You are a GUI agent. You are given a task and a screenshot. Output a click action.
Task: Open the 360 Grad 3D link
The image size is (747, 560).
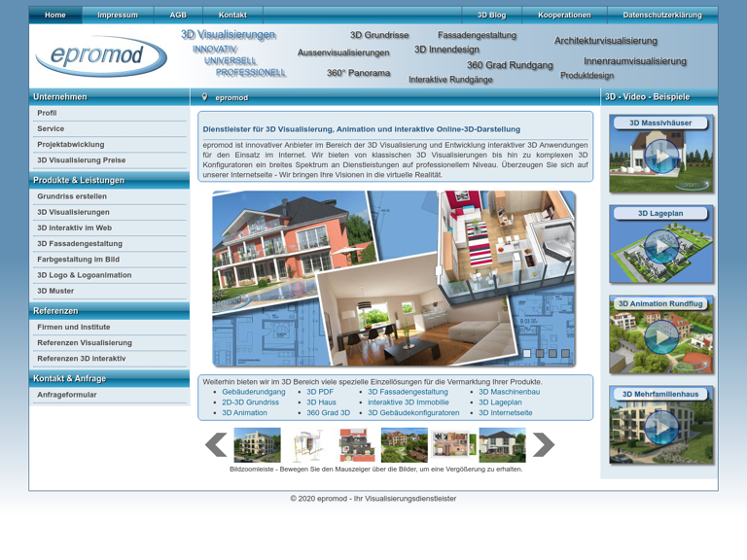(328, 413)
